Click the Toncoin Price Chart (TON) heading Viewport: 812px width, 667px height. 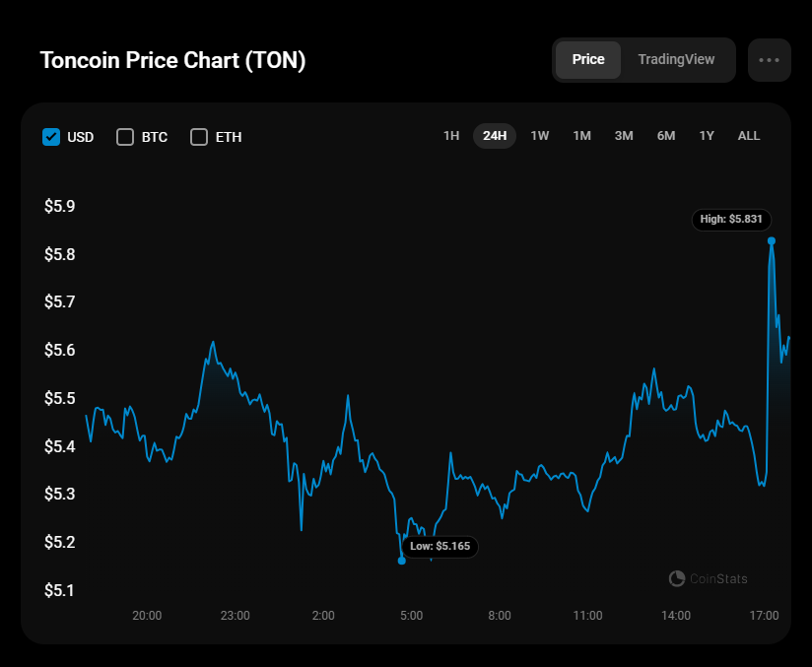pyautogui.click(x=172, y=60)
